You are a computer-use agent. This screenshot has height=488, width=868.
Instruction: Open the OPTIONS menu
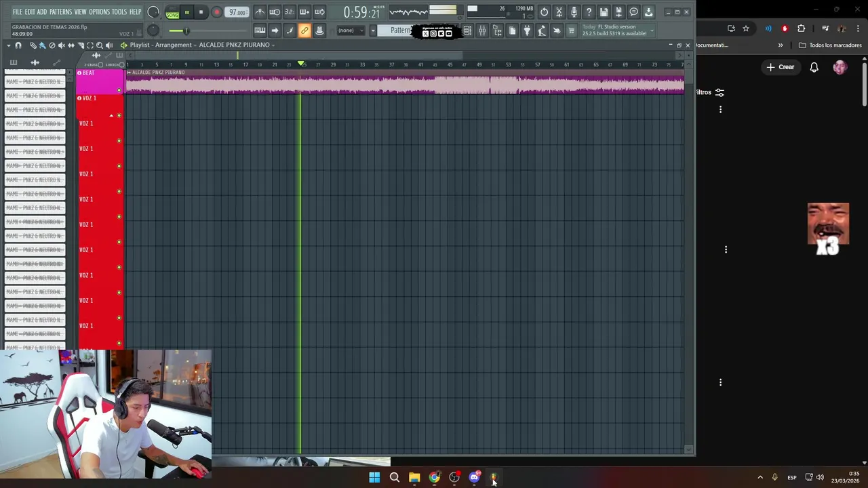pos(99,12)
